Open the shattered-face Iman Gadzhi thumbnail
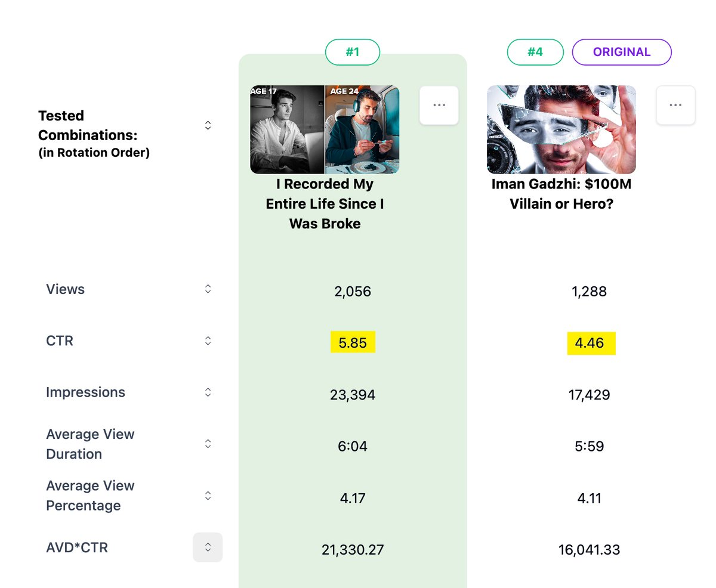 561,129
